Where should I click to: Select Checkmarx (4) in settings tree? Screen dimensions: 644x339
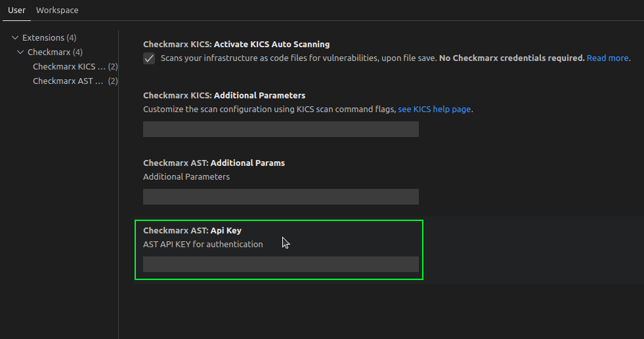pyautogui.click(x=55, y=52)
